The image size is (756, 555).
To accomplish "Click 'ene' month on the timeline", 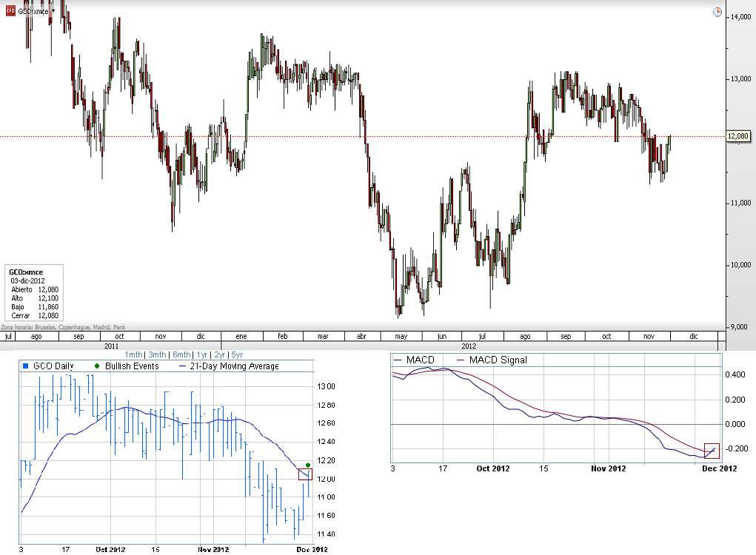I will (241, 336).
